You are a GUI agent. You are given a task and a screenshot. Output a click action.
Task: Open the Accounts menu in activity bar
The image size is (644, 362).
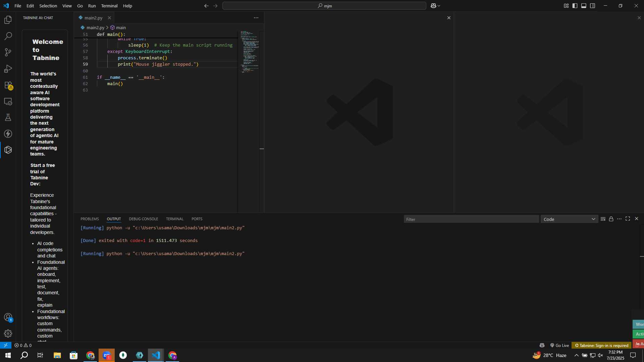(x=8, y=317)
